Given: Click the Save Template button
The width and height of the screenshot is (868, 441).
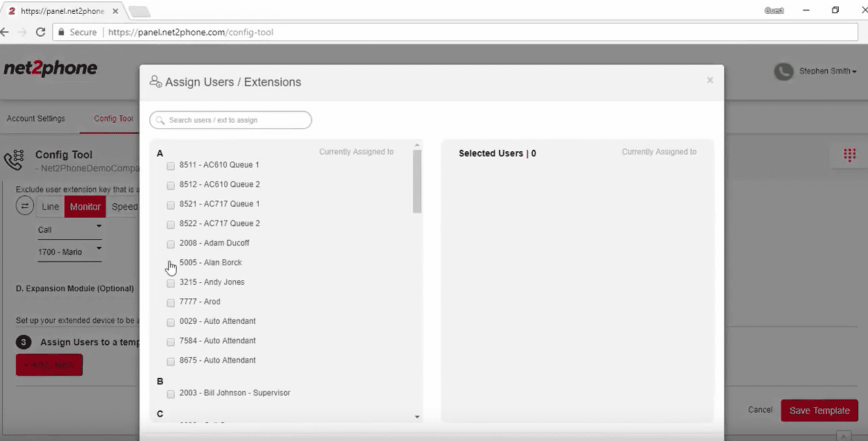Looking at the screenshot, I should [819, 410].
